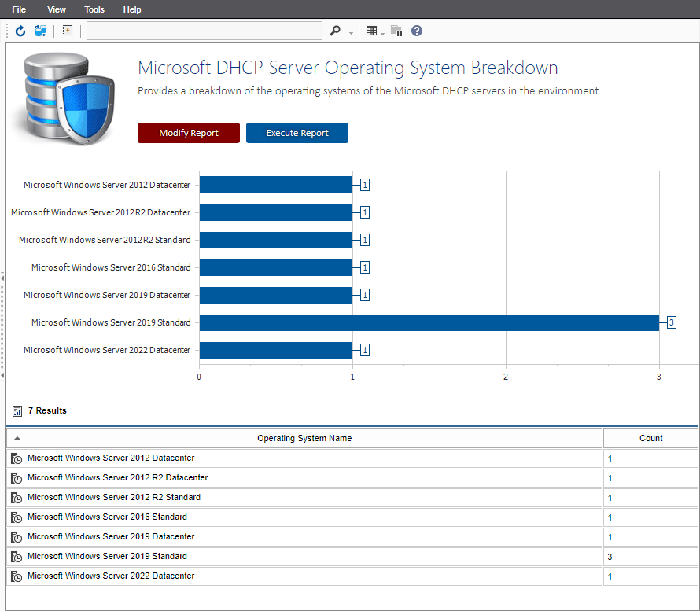Open the search options dropdown arrow
The height and width of the screenshot is (611, 700).
351,33
